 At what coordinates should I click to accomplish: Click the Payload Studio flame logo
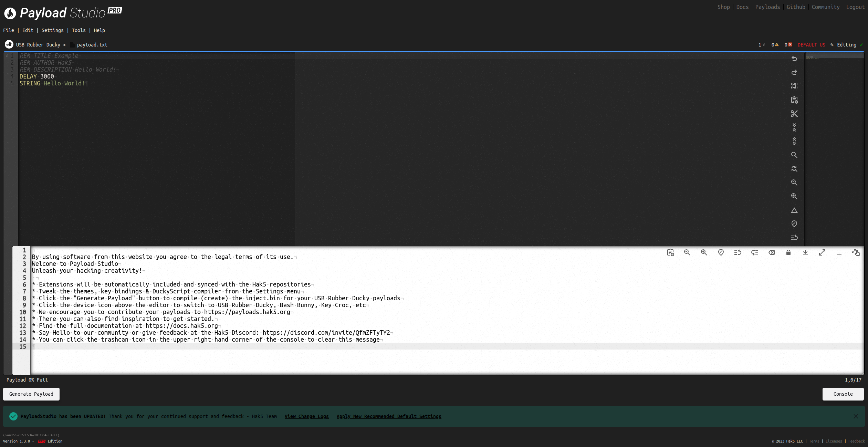pos(10,13)
